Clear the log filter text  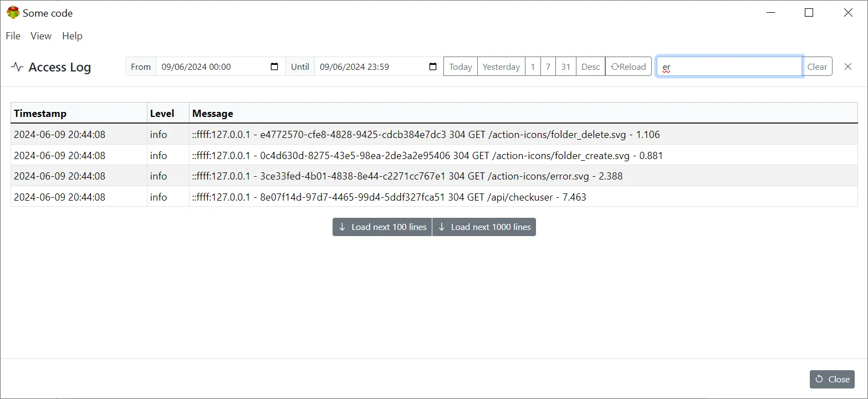click(x=817, y=66)
